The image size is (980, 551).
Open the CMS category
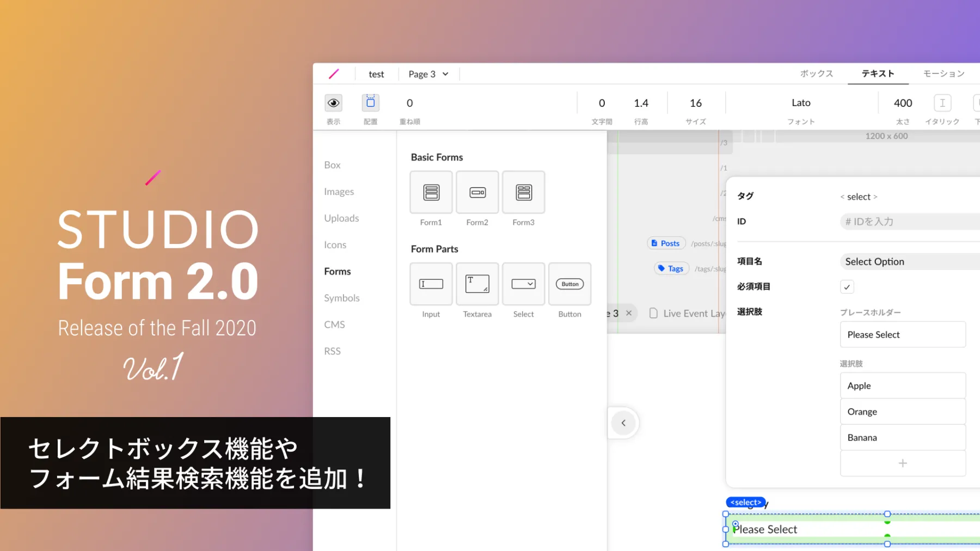click(x=334, y=325)
